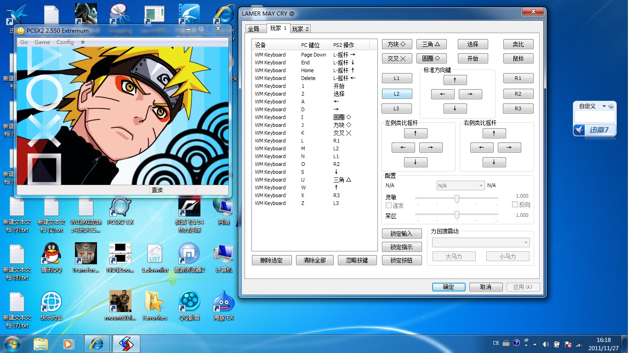This screenshot has height=353, width=644.
Task: Select 新建文本文档 (9).txt on desktop
Action: point(17,215)
